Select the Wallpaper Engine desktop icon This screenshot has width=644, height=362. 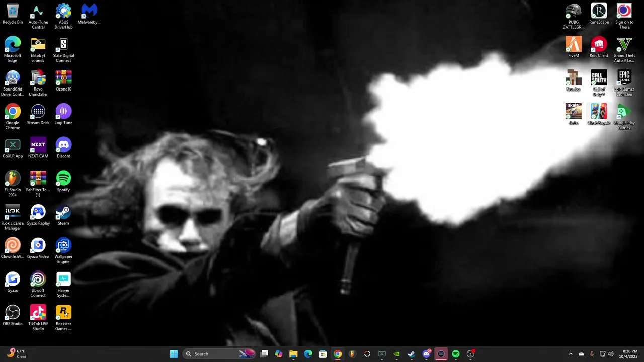[63, 251]
